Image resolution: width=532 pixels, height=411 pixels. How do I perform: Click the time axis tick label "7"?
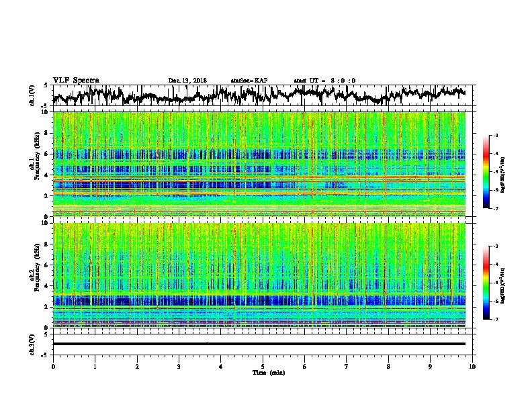347,367
